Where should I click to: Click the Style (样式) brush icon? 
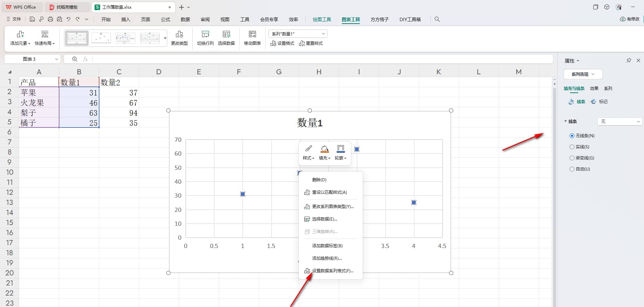tap(308, 149)
